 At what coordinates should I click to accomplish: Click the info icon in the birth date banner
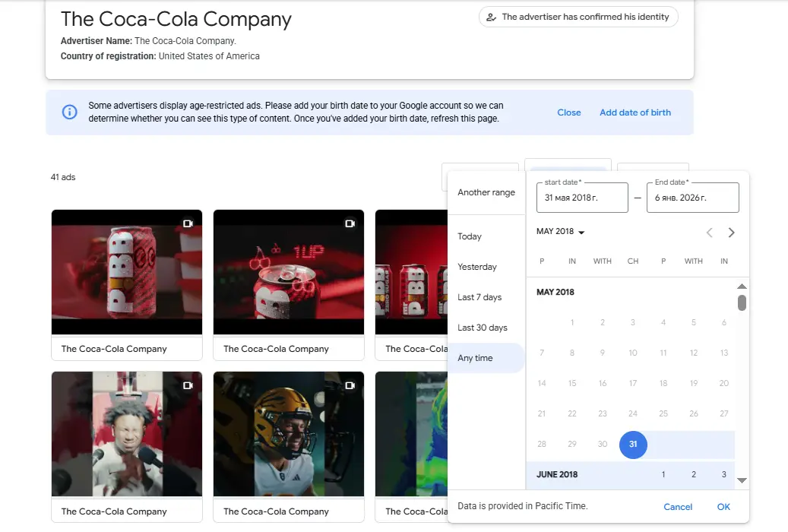[69, 111]
